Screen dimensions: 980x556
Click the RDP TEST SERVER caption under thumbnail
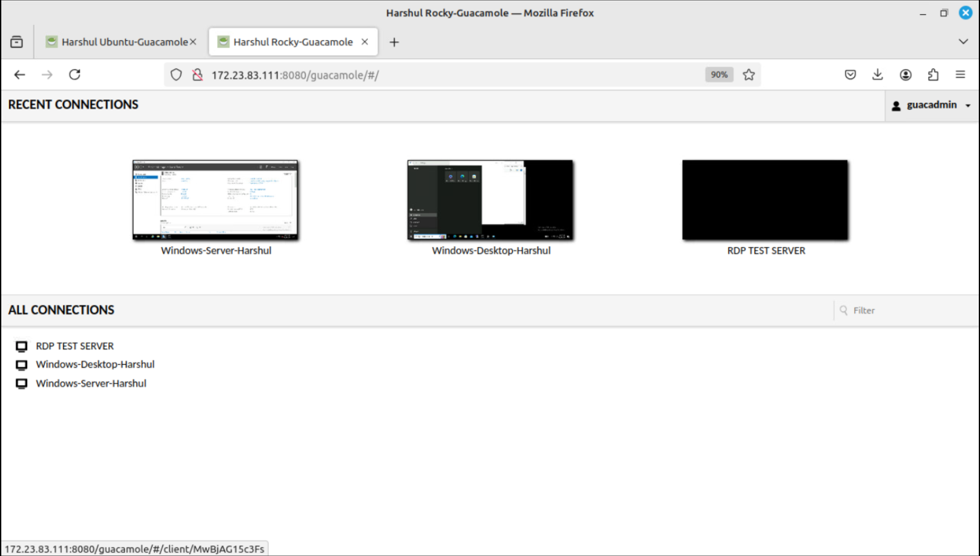pos(766,251)
